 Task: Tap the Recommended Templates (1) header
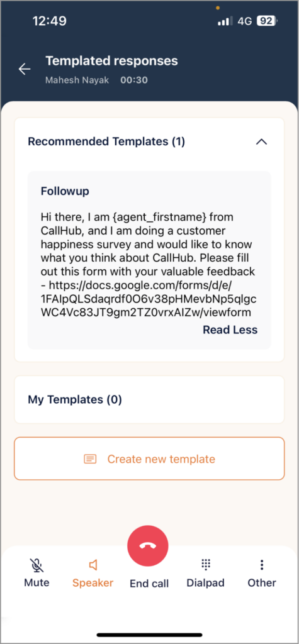click(x=106, y=142)
